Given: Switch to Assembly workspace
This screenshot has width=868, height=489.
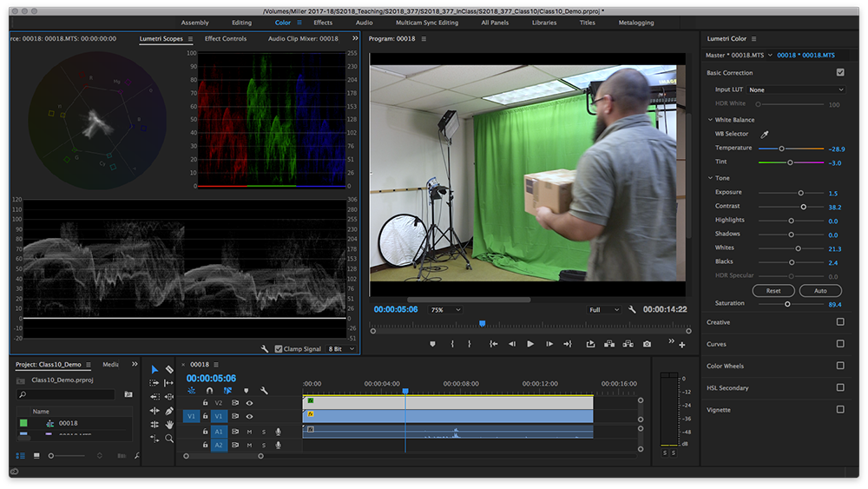Looking at the screenshot, I should click(194, 23).
